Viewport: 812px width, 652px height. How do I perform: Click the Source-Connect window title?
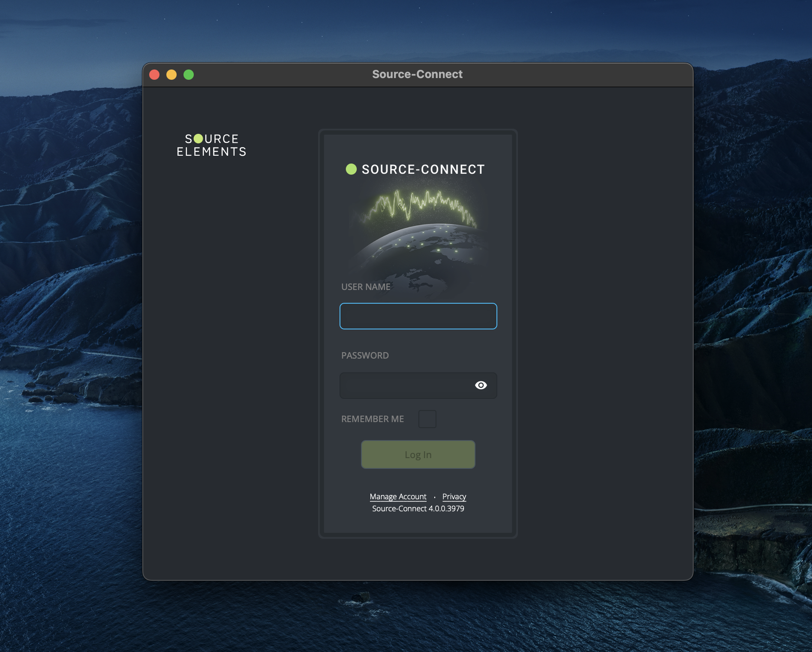(417, 74)
